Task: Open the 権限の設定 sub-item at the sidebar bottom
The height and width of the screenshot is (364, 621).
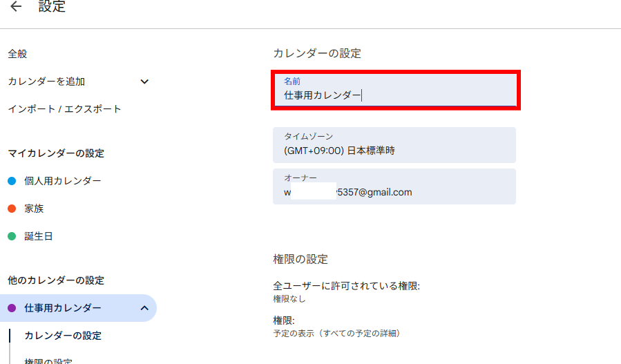Action: pos(48,361)
